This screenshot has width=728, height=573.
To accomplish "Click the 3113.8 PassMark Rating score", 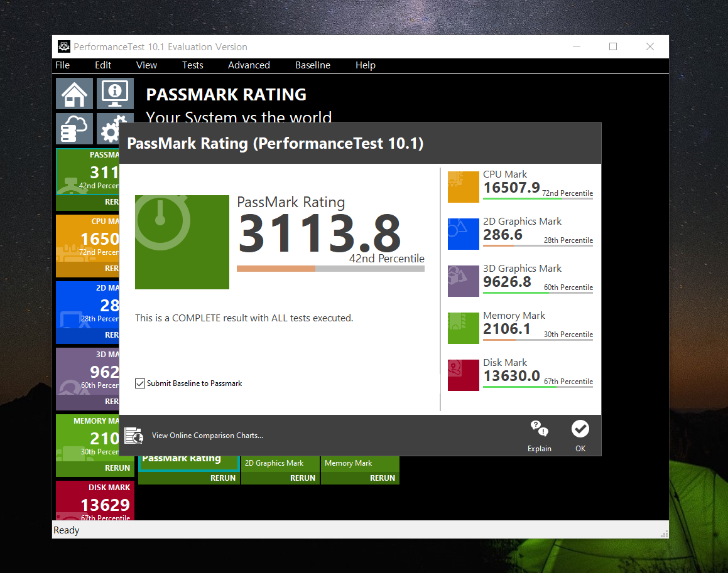I will click(x=320, y=233).
